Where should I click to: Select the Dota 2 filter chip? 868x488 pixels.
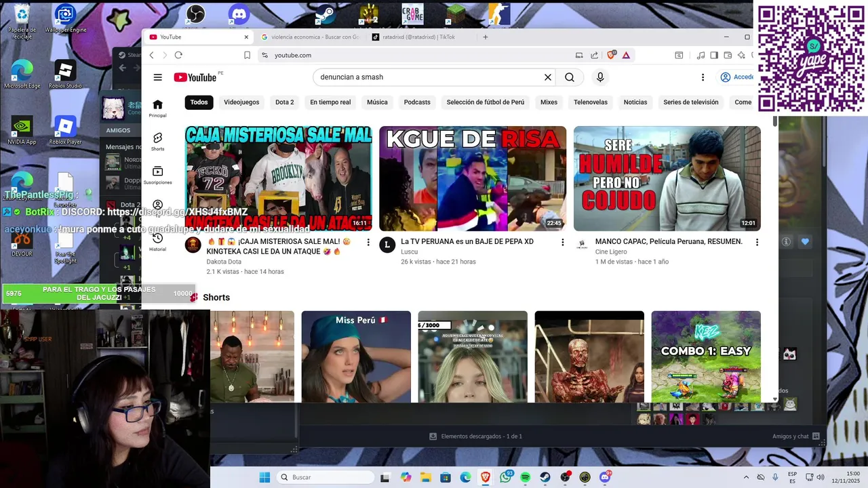(x=285, y=102)
